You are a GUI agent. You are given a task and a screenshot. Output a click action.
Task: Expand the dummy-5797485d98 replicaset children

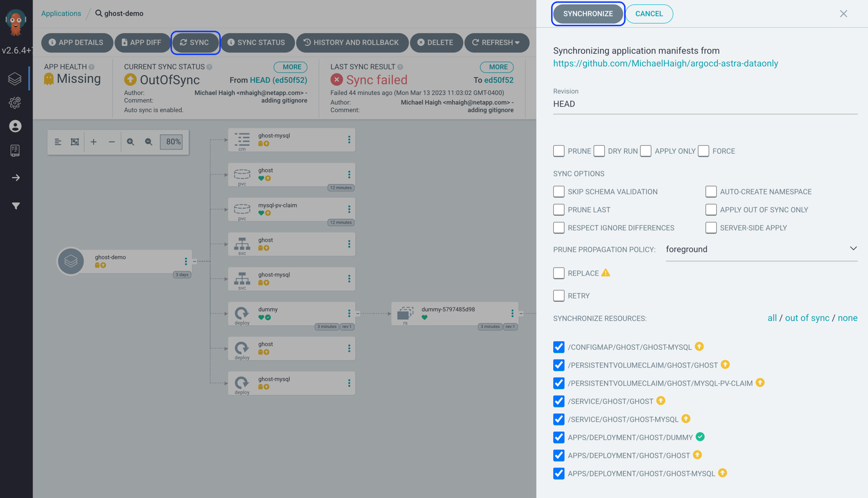coord(521,313)
